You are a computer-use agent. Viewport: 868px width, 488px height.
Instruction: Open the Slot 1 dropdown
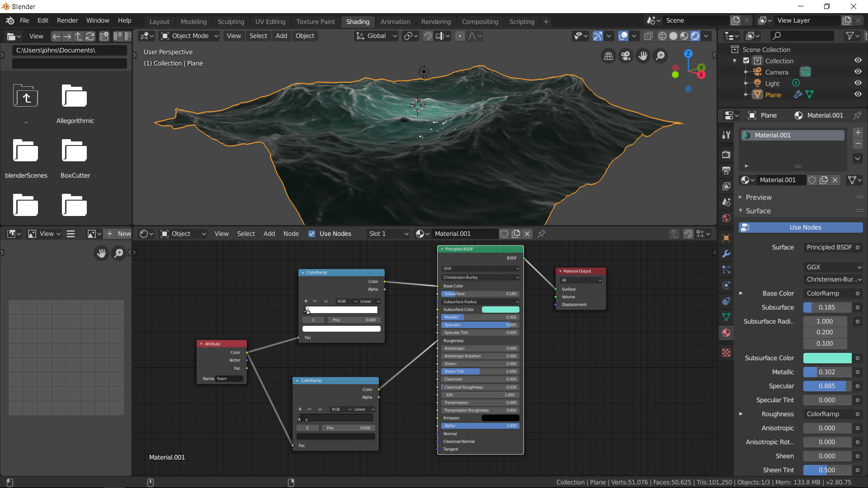(388, 234)
